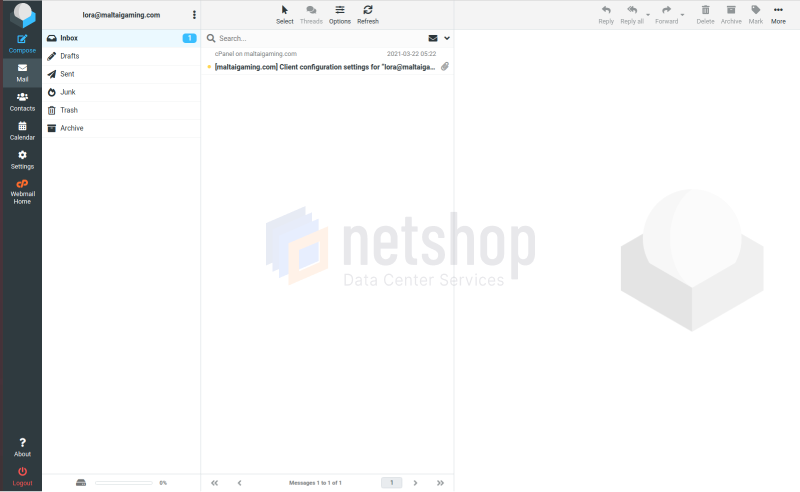800x492 pixels.
Task: Click the message date 2021-03-22 05:22
Action: click(411, 54)
